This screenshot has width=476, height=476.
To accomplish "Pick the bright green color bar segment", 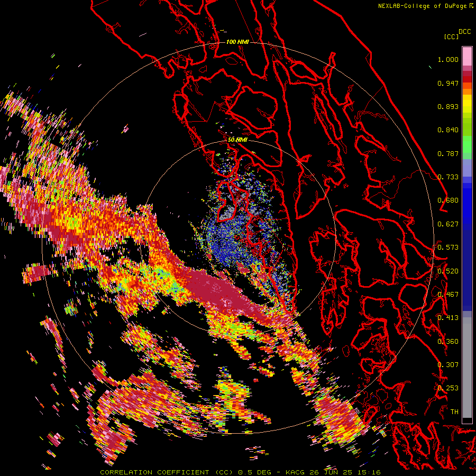I will 467,144.
